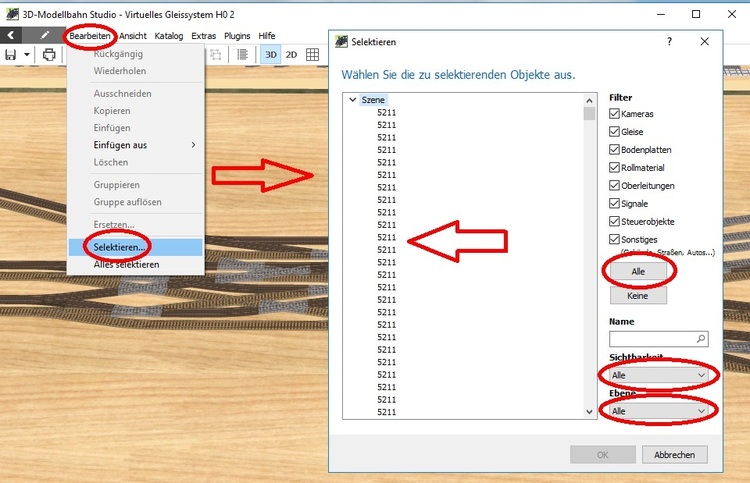Select the first 5211 entry under Szene
This screenshot has height=483, width=750.
386,112
